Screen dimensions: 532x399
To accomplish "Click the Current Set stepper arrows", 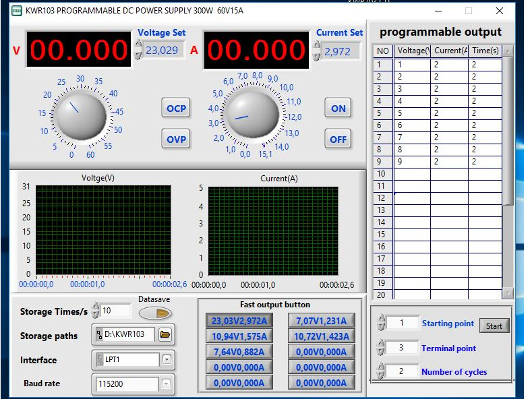I will [x=316, y=51].
